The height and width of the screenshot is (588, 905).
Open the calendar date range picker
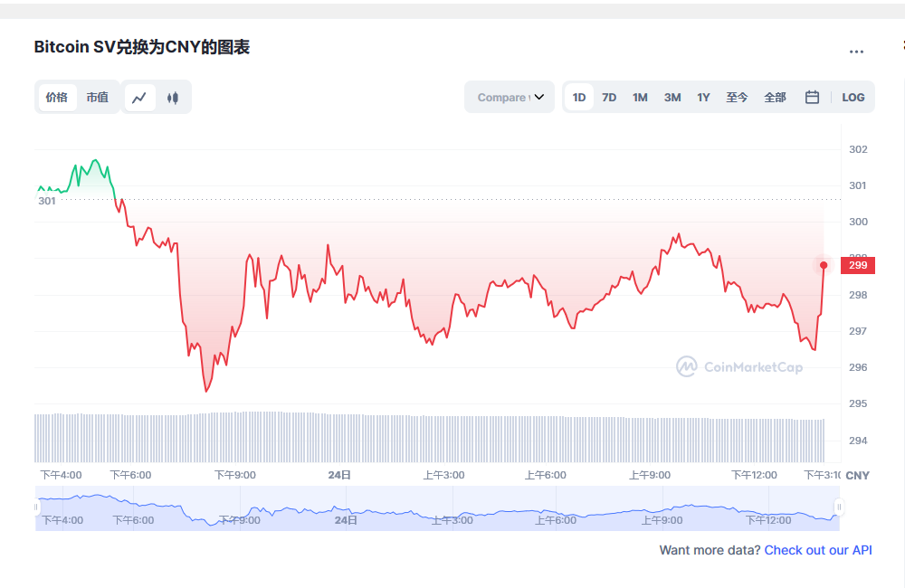click(x=812, y=97)
